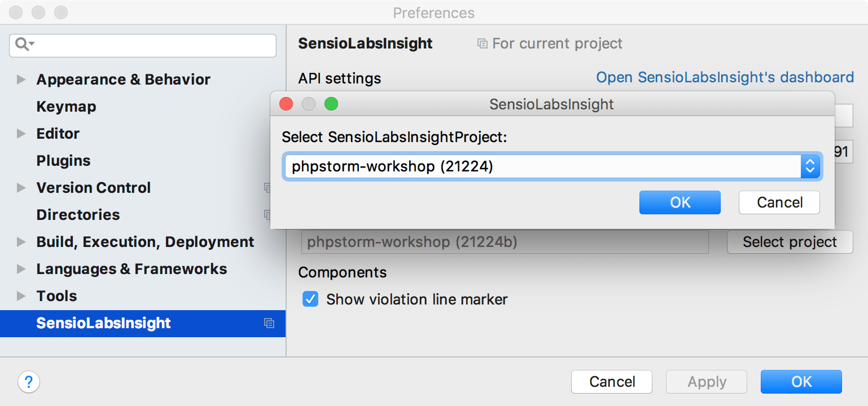This screenshot has height=406, width=868.
Task: Click the help question mark icon
Action: click(29, 382)
